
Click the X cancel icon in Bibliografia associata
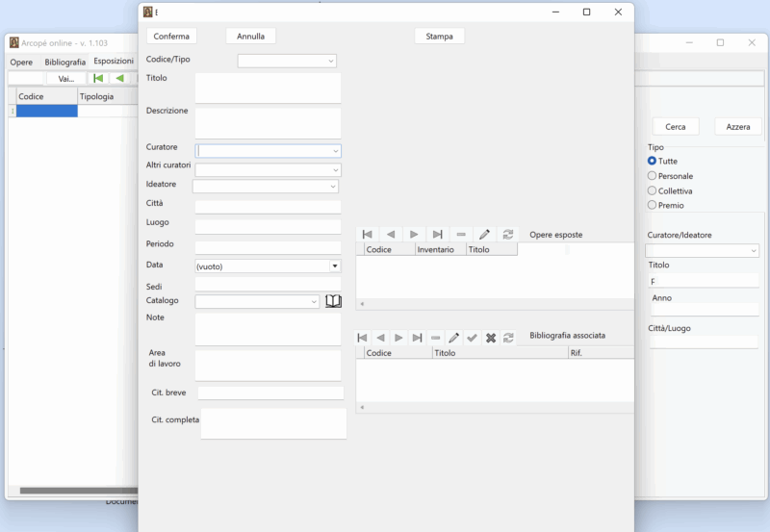tap(490, 338)
